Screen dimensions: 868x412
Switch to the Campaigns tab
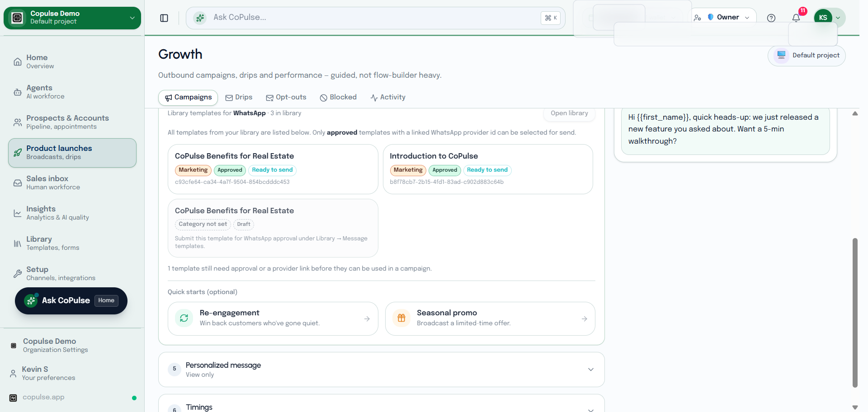[x=188, y=98]
